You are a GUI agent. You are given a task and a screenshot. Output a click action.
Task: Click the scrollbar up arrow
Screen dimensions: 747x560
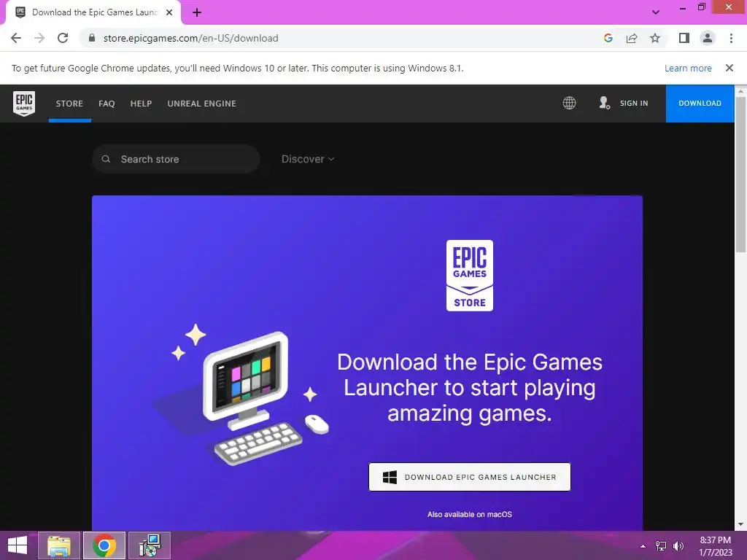point(741,90)
